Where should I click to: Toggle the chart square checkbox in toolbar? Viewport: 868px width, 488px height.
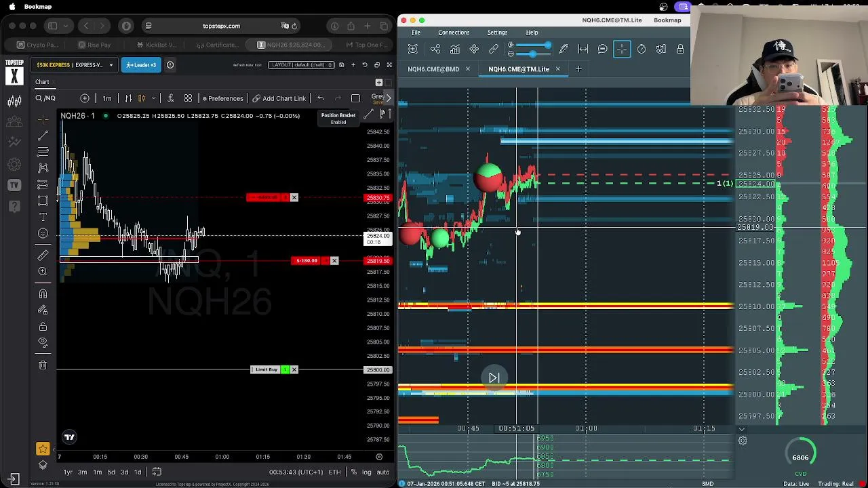pyautogui.click(x=355, y=98)
